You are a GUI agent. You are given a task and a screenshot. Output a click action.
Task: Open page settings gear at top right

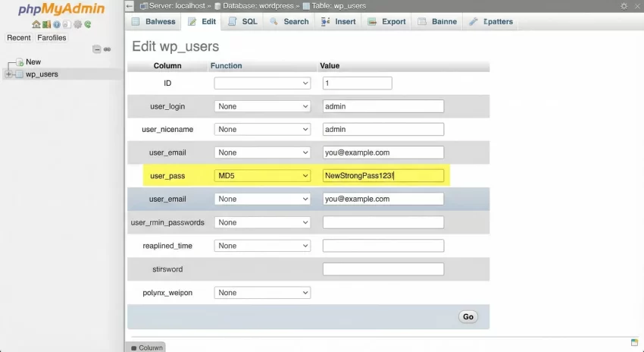click(624, 6)
